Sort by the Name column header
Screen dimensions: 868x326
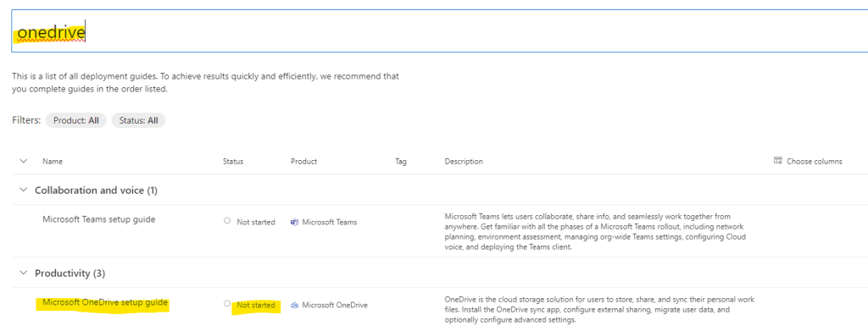click(53, 162)
